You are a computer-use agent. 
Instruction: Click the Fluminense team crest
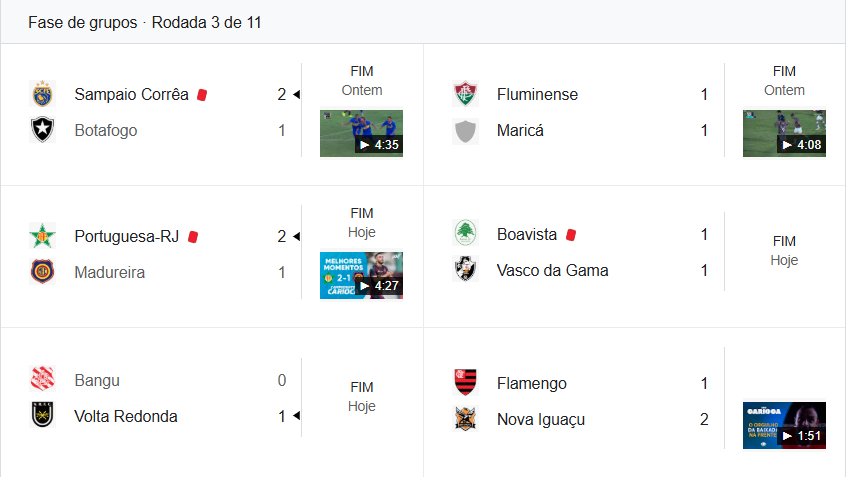tap(465, 94)
